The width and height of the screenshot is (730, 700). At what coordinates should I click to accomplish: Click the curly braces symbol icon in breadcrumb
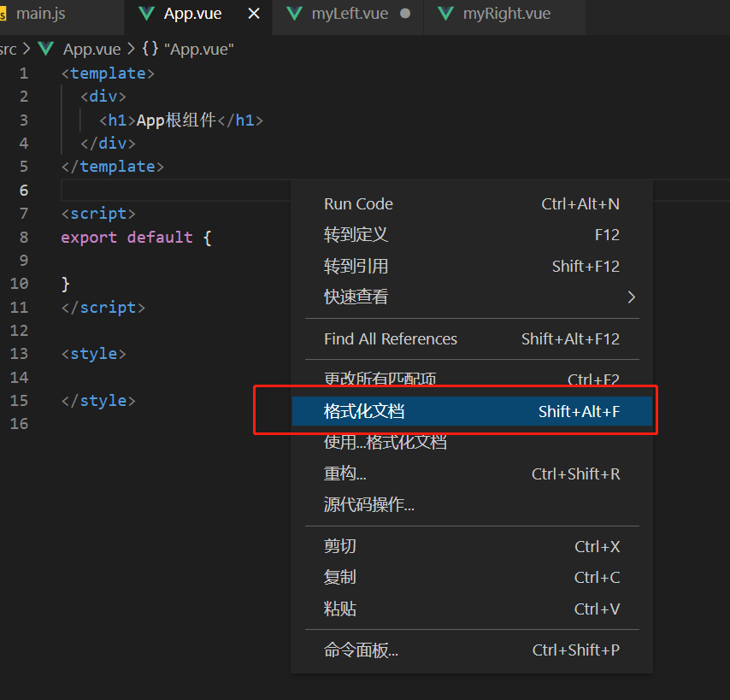pos(150,49)
